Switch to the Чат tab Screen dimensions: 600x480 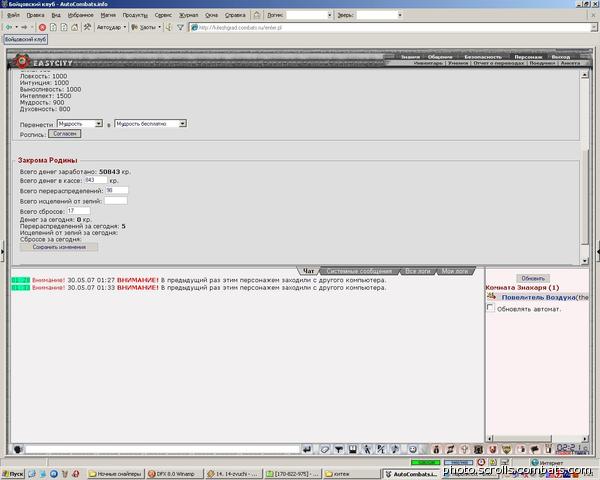point(308,271)
